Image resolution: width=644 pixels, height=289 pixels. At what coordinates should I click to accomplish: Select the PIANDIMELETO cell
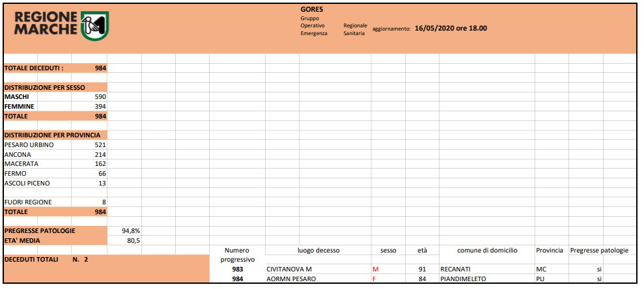[463, 279]
